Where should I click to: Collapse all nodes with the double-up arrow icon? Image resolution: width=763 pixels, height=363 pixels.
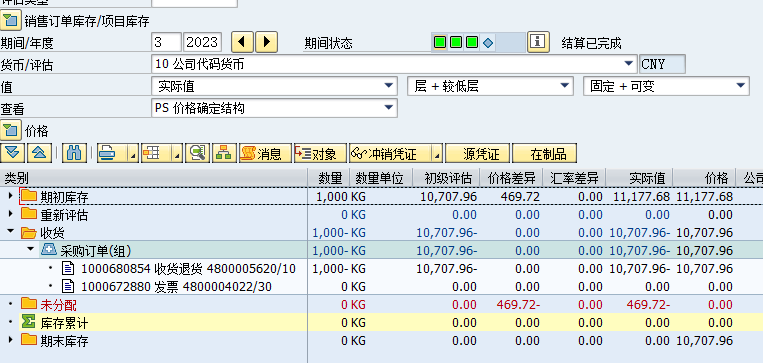(39, 153)
